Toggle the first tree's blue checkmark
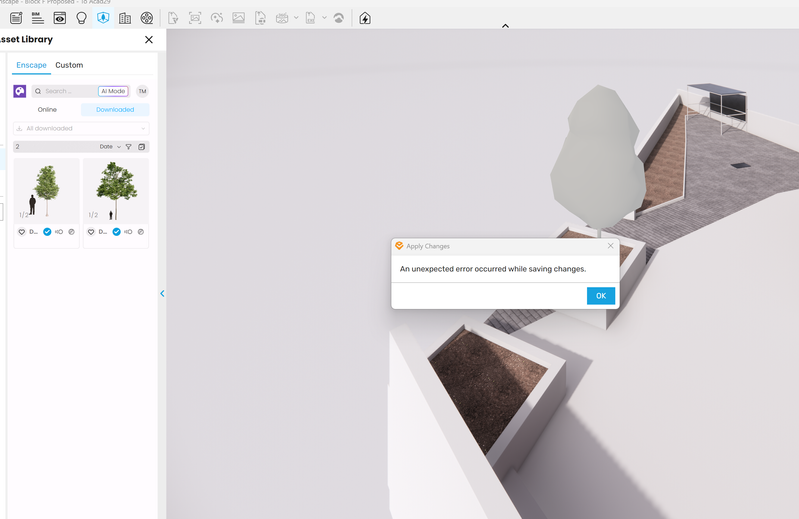The height and width of the screenshot is (519, 799). (47, 232)
